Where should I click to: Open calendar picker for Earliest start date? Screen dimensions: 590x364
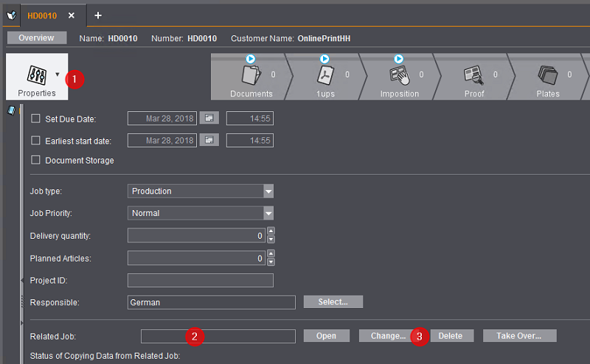pos(209,140)
